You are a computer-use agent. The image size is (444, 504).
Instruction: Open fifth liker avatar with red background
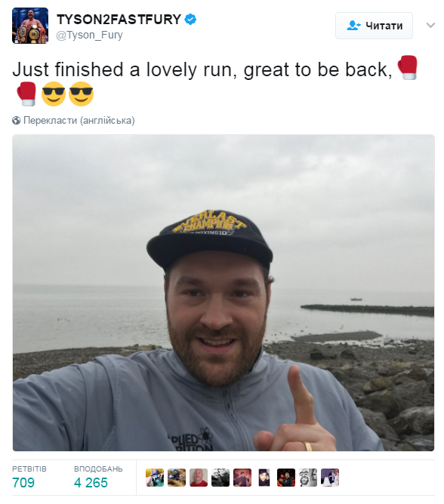tap(242, 478)
